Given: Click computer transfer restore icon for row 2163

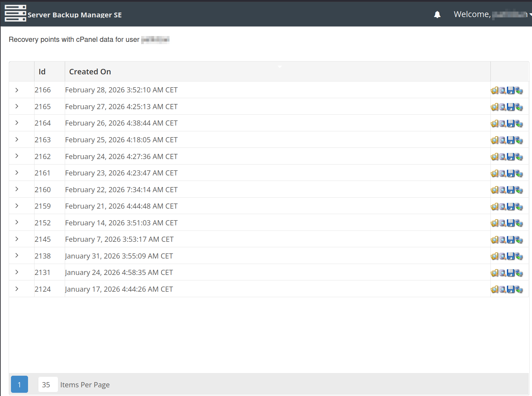Looking at the screenshot, I should [519, 140].
